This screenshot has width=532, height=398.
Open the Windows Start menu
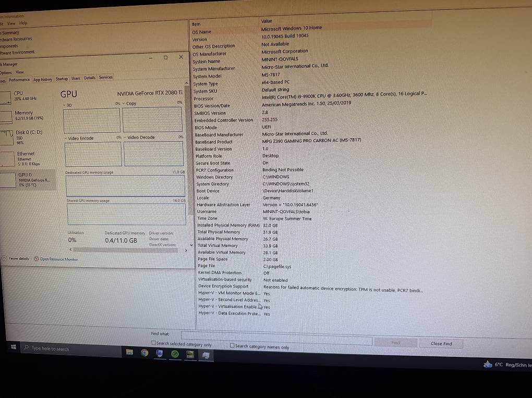(14, 347)
